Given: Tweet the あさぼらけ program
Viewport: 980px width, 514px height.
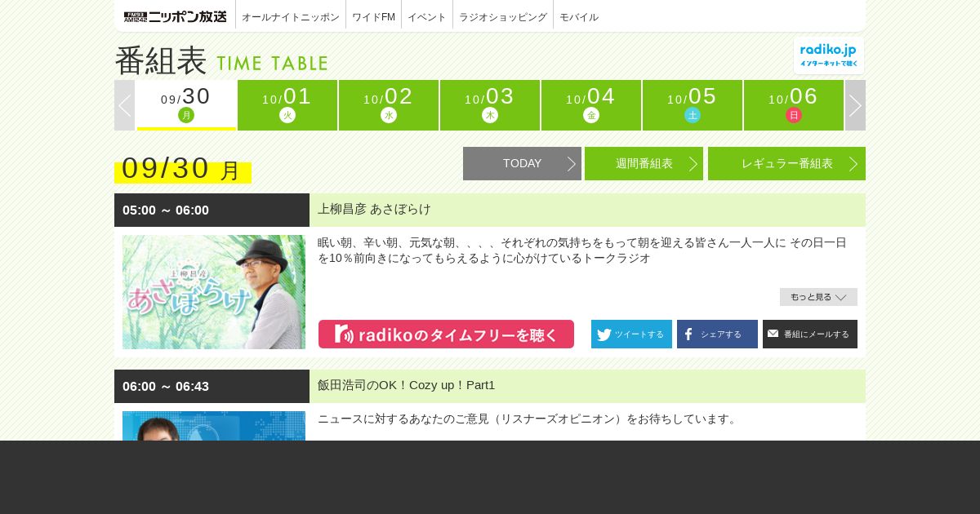Looking at the screenshot, I should (x=631, y=335).
